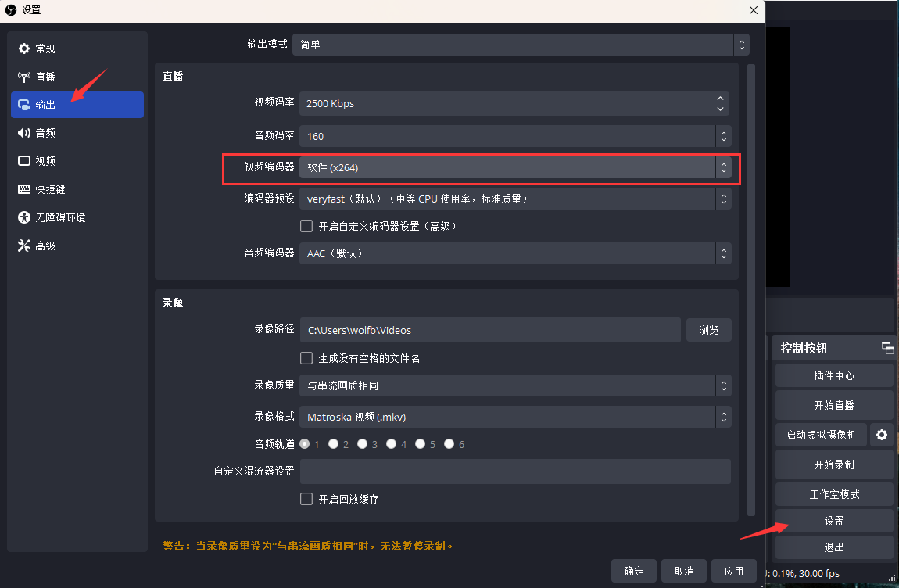Click 设置 button in control panel
899x588 pixels.
click(834, 521)
